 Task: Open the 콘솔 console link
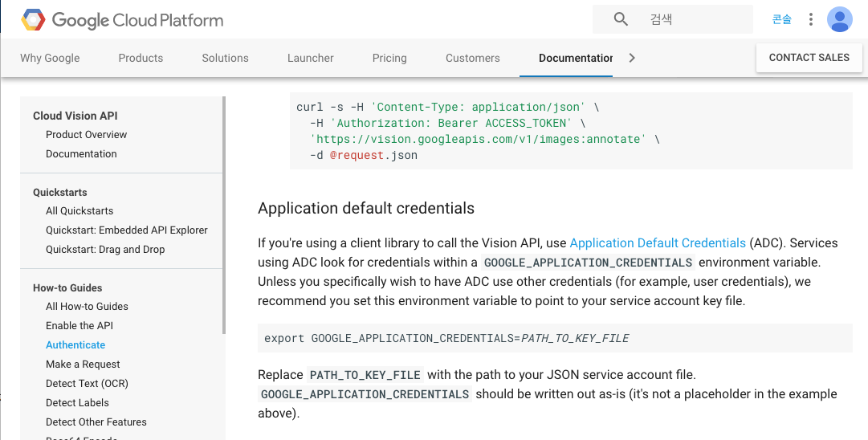click(x=781, y=19)
